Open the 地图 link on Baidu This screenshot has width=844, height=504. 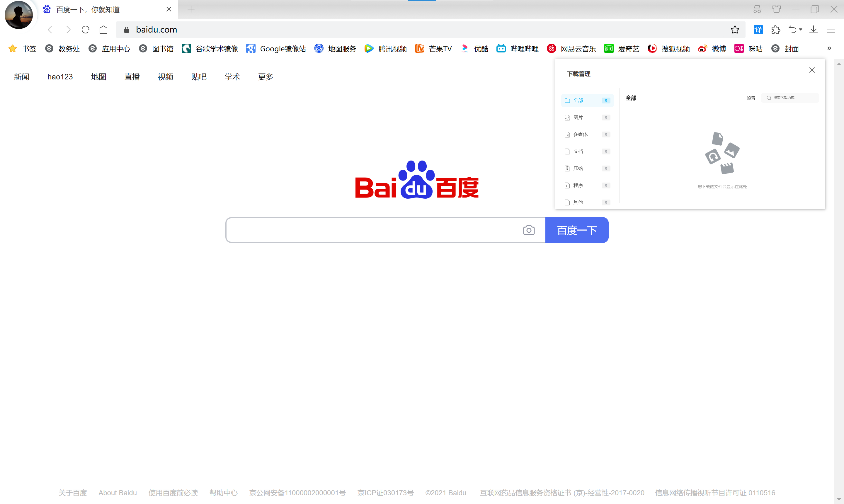(98, 77)
